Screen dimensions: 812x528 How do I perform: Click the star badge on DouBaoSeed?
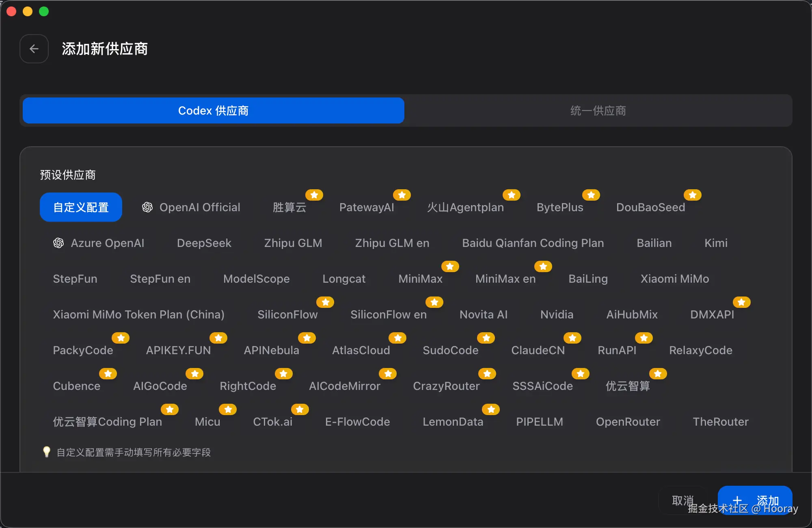pos(693,195)
